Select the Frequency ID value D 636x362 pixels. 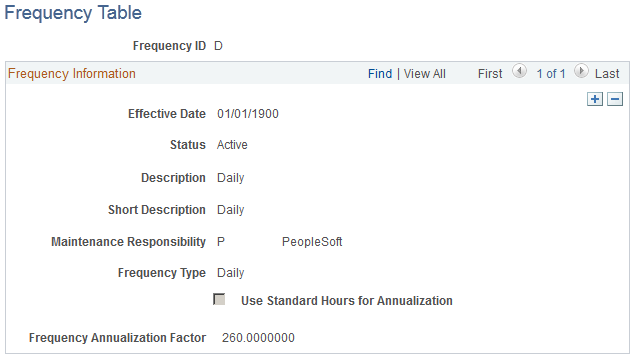218,46
